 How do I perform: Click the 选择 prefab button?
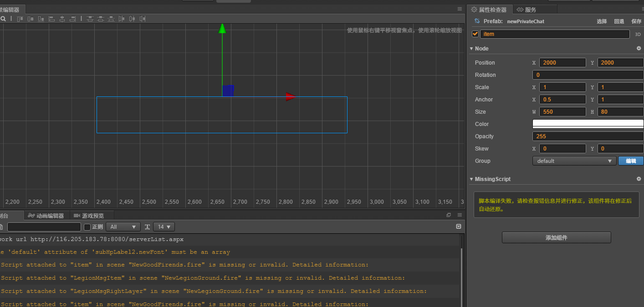[x=602, y=21]
